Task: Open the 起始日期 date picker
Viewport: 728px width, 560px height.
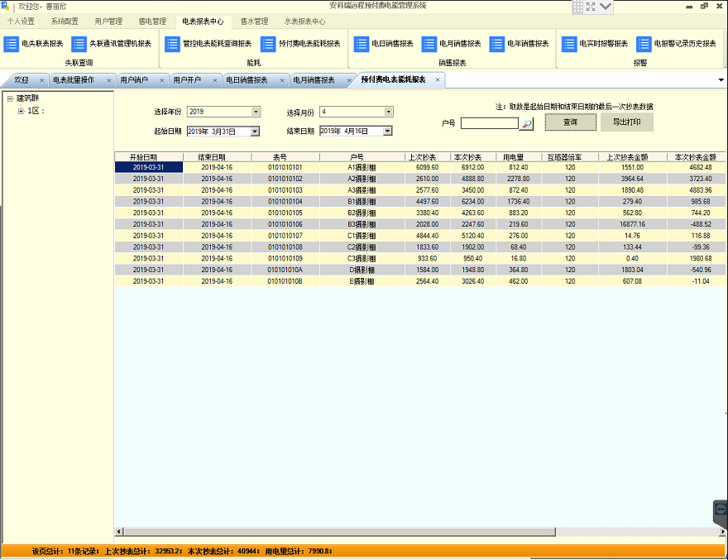Action: [255, 132]
